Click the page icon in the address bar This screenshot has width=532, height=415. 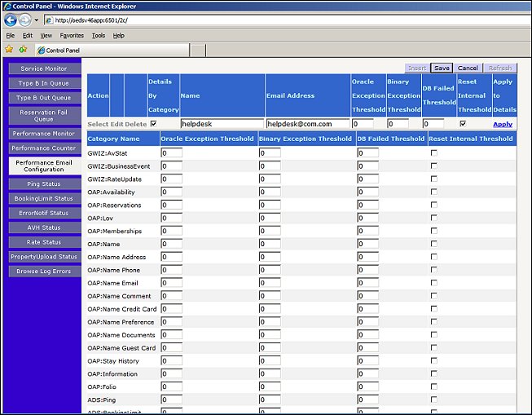[50, 20]
